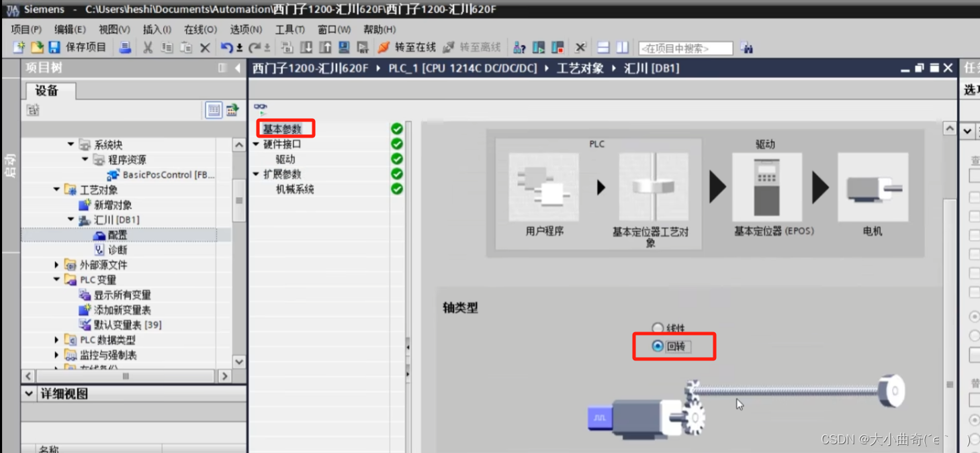Open the 窗口(W) menu

(x=334, y=30)
